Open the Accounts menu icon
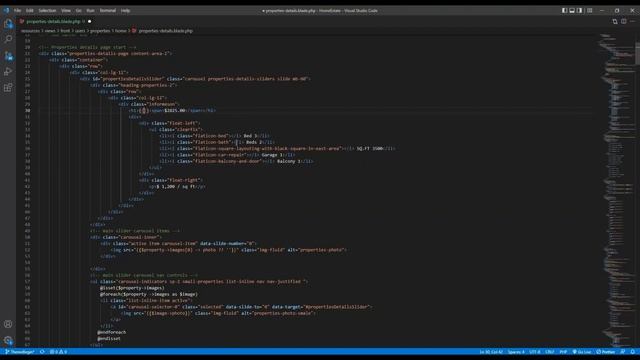The height and width of the screenshot is (360, 640). [x=8, y=324]
